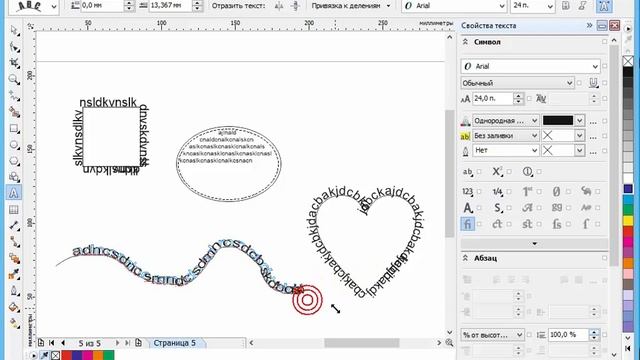
Task: Toggle checkbox in Символ section header
Action: coord(604,42)
